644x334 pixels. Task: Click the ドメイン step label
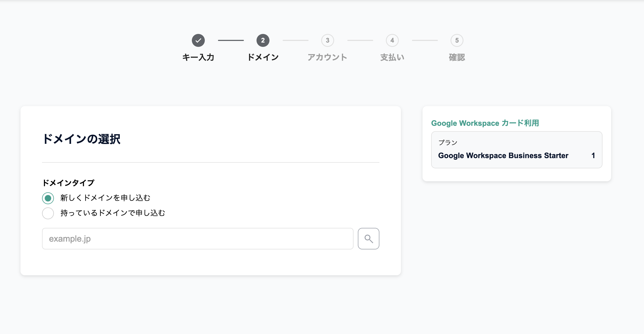click(x=263, y=57)
